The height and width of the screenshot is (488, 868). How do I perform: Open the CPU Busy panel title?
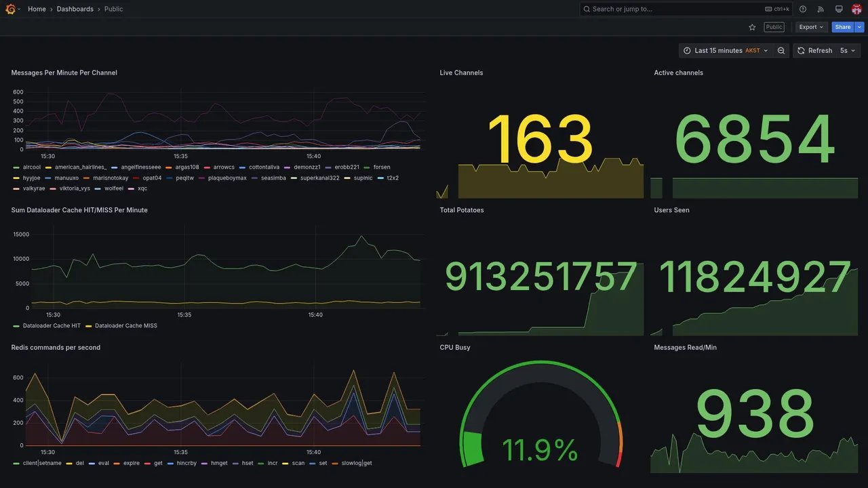pos(455,348)
